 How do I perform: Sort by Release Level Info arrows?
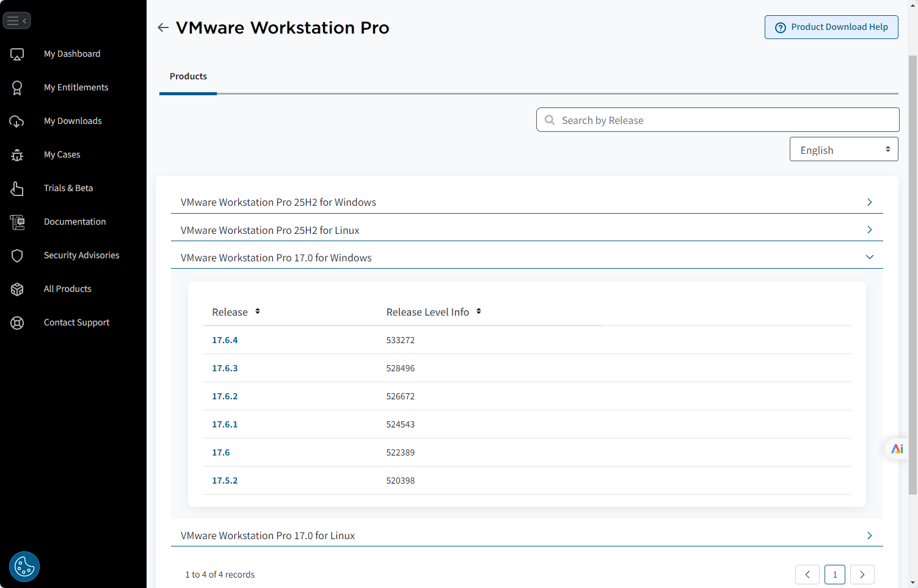(x=479, y=311)
